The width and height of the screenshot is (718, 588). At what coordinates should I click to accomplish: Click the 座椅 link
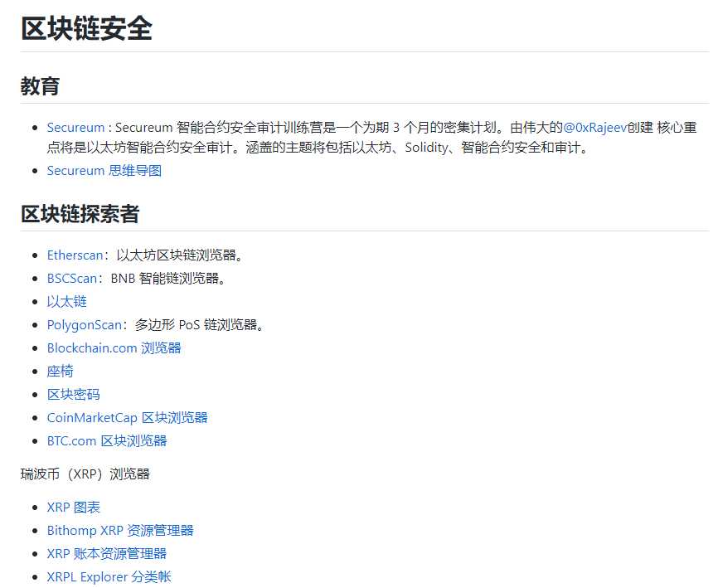[61, 372]
